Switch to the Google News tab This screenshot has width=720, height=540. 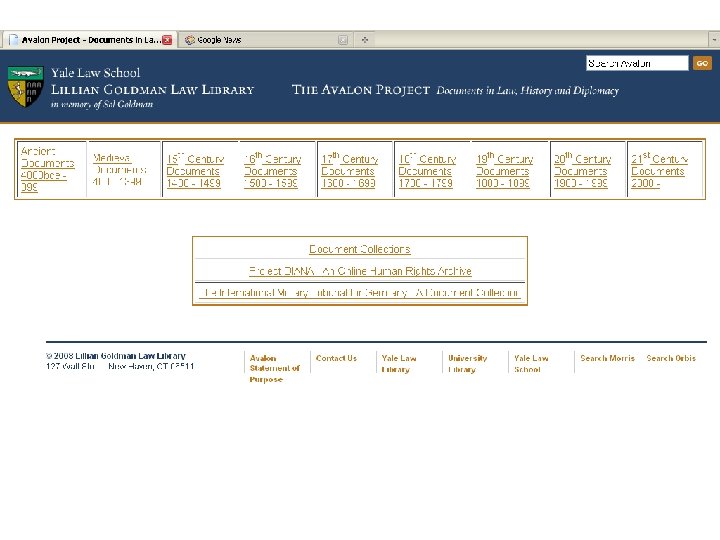coord(266,40)
